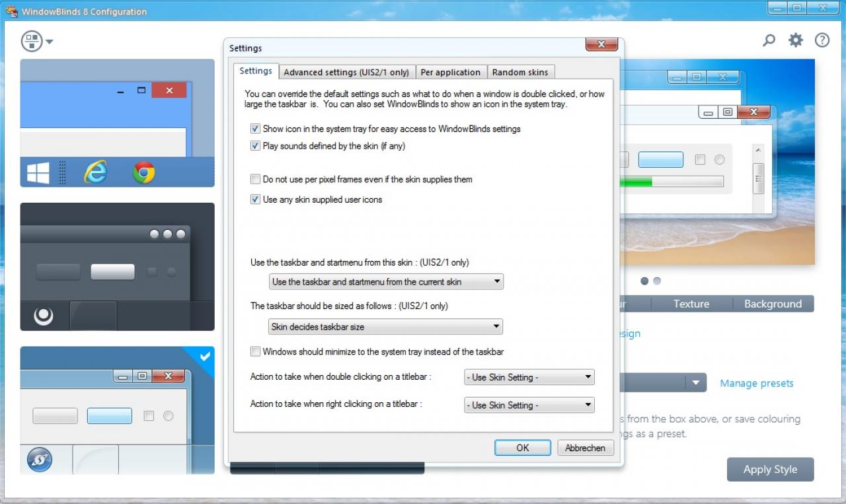The width and height of the screenshot is (846, 504).
Task: Open the WindowBlinds main menu icon
Action: (36, 41)
